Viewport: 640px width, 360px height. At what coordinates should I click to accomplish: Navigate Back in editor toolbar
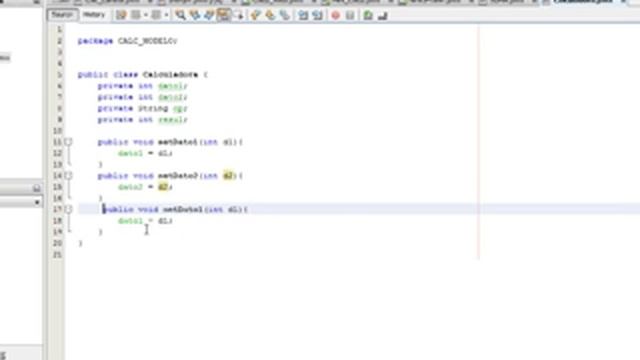pyautogui.click(x=136, y=16)
